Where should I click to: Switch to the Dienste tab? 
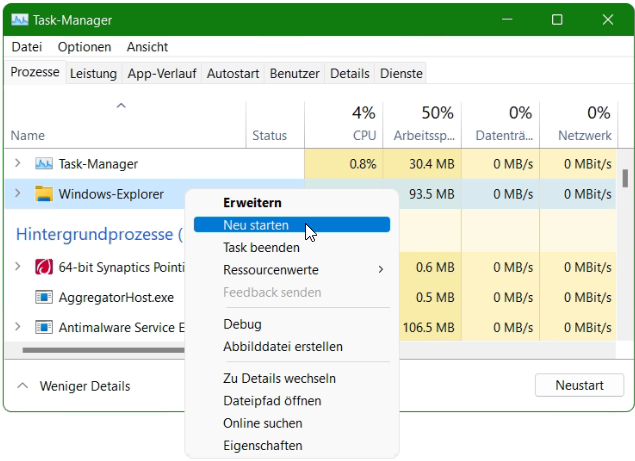401,73
